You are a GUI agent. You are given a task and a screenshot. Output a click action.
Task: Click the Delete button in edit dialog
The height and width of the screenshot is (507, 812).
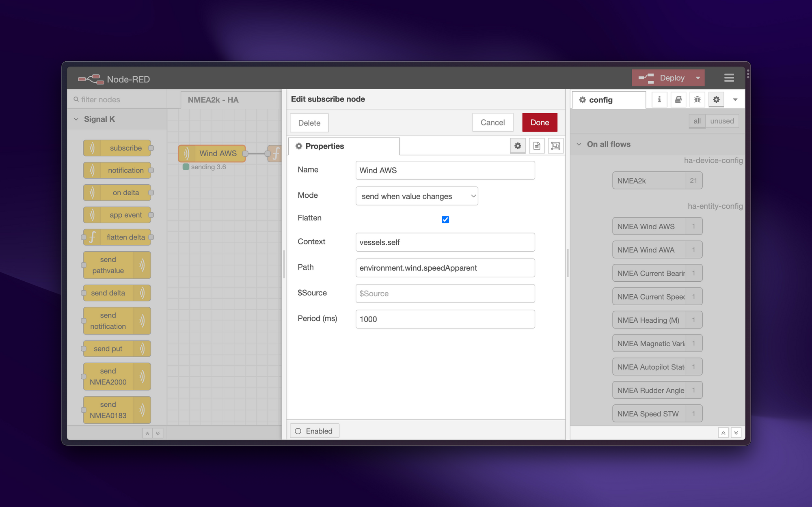tap(309, 122)
